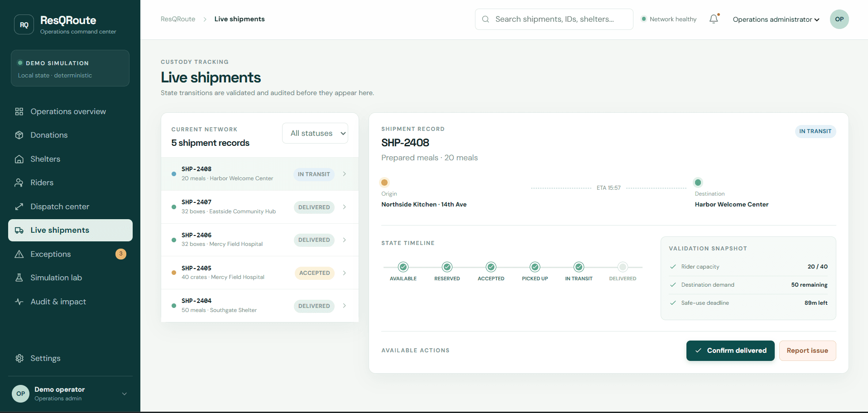
Task: Click the Dispatch center arrow icon
Action: (x=19, y=206)
